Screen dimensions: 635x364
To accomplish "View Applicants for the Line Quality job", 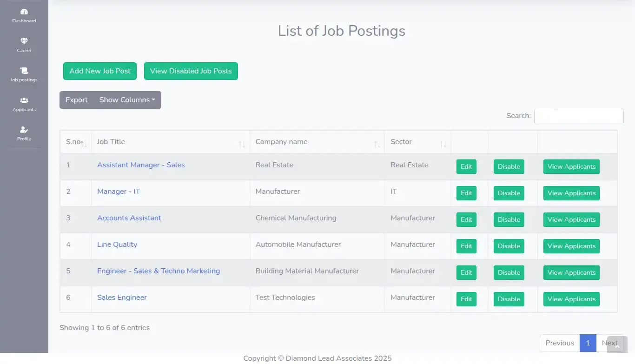I will (571, 246).
